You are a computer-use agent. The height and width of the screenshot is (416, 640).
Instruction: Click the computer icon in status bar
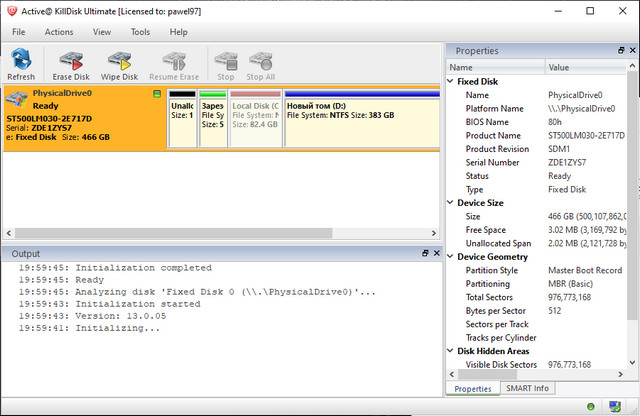pos(615,407)
